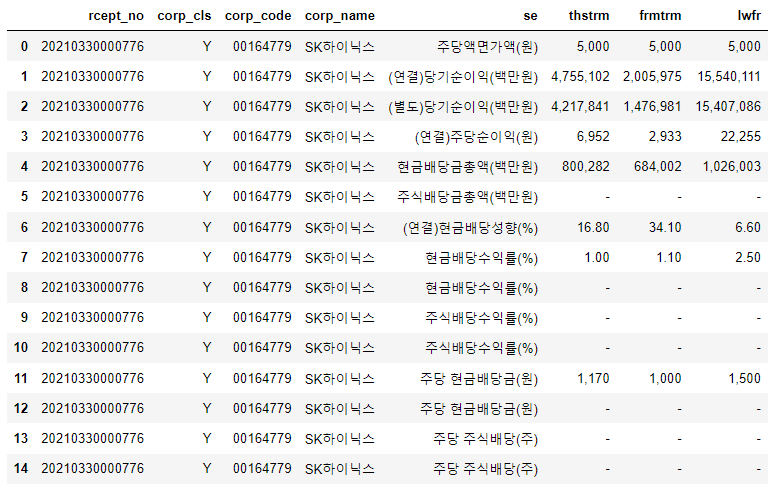Viewport: 774px width, 491px height.
Task: Click 5,000 in the frmtrm column
Action: coord(665,46)
